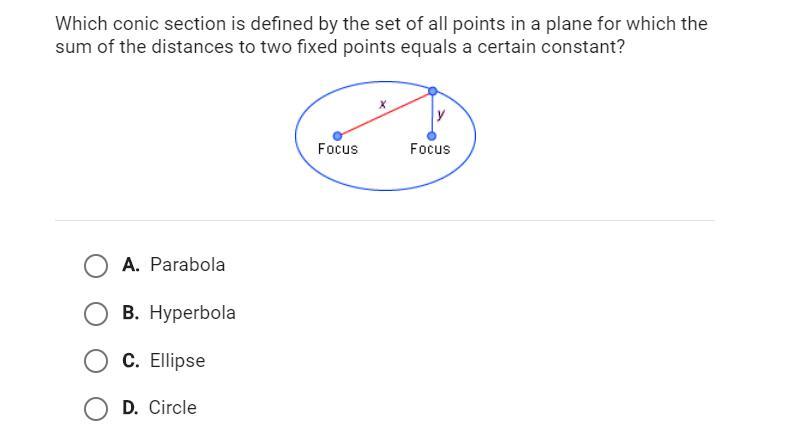Choose the Hyperbola radio button
Screen dimensions: 811x437
pos(96,313)
